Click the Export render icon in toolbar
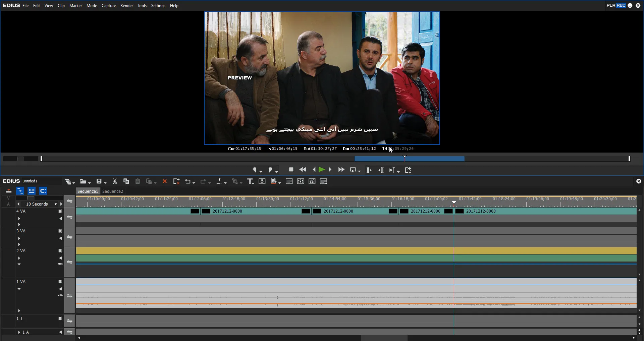The width and height of the screenshot is (644, 341). coord(274,181)
